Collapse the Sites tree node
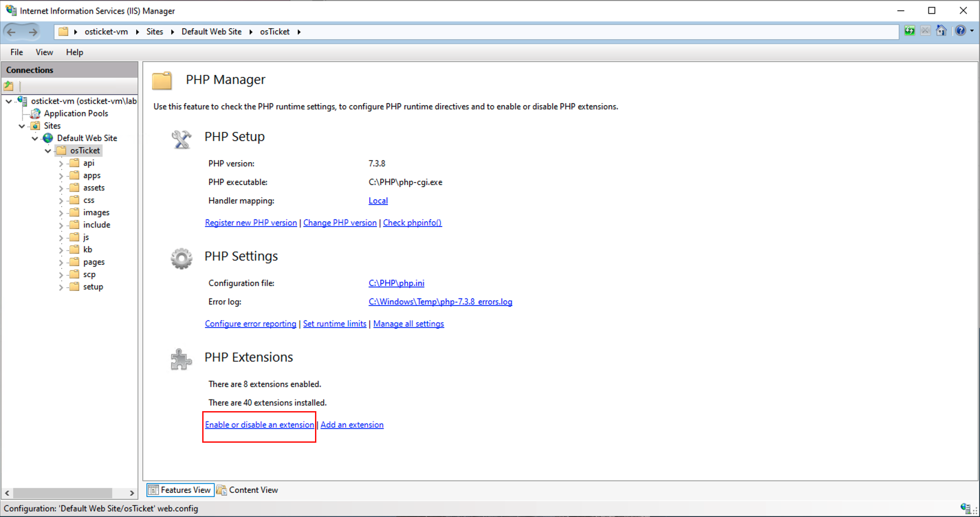Screen dimensions: 980x517 (22, 126)
